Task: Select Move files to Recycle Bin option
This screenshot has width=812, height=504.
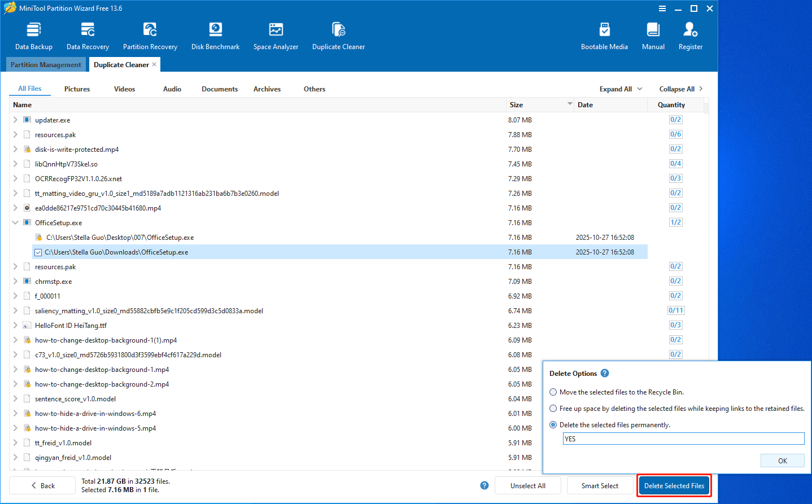Action: [553, 392]
